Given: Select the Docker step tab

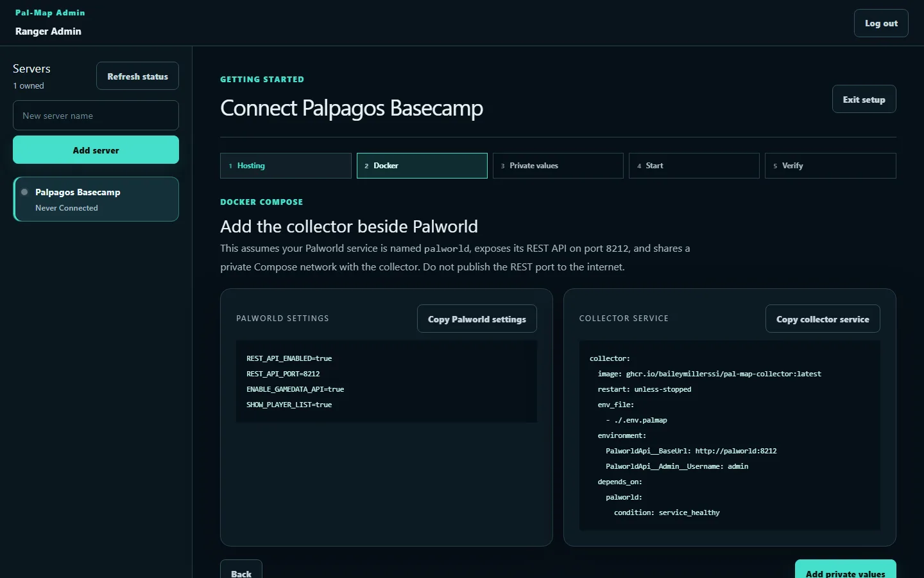Looking at the screenshot, I should tap(422, 166).
